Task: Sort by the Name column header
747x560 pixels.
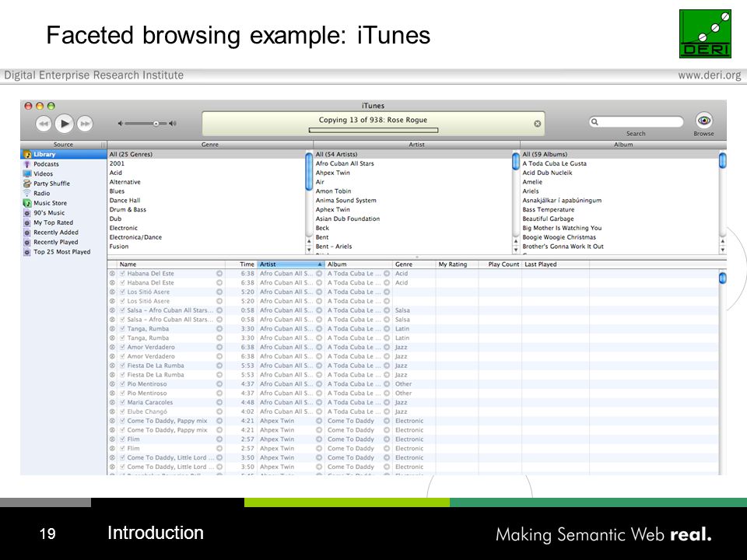Action: pos(171,264)
